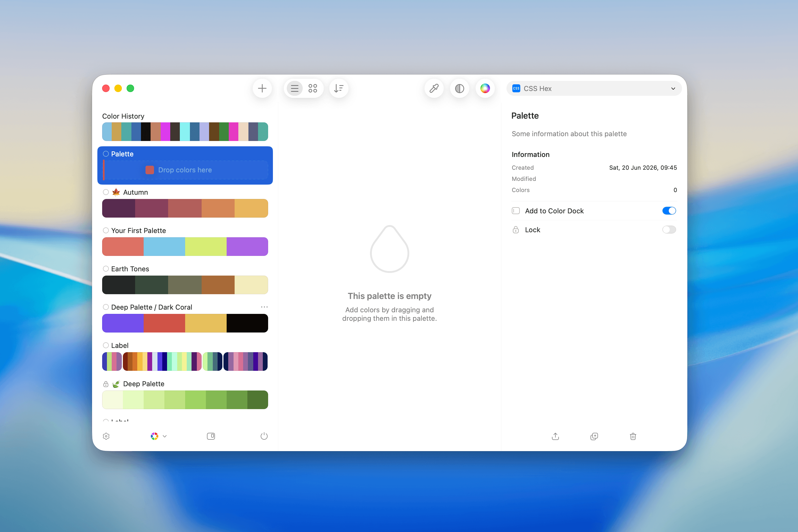Screen dimensions: 798x532
Task: Pick the purple swatch in Your First Palette
Action: pos(247,247)
